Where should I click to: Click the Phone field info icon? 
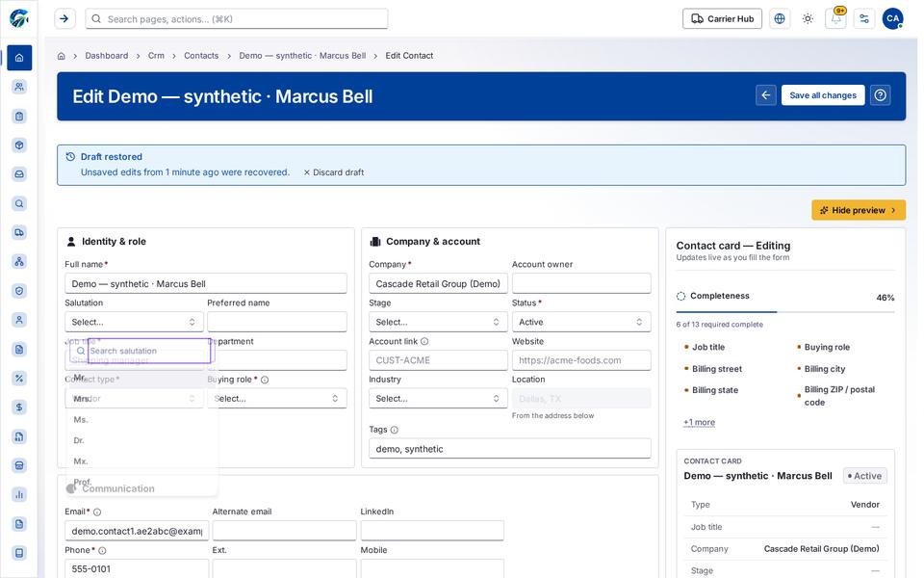click(102, 551)
